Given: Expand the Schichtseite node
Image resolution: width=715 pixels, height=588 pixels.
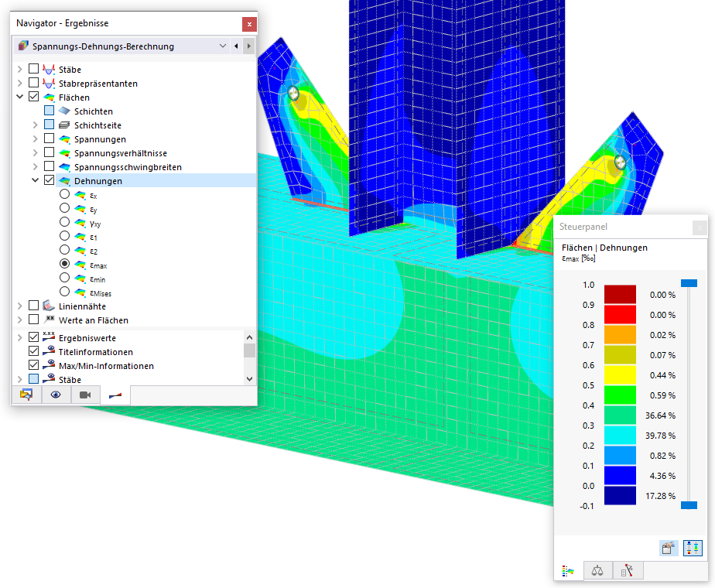Looking at the screenshot, I should pyautogui.click(x=35, y=125).
